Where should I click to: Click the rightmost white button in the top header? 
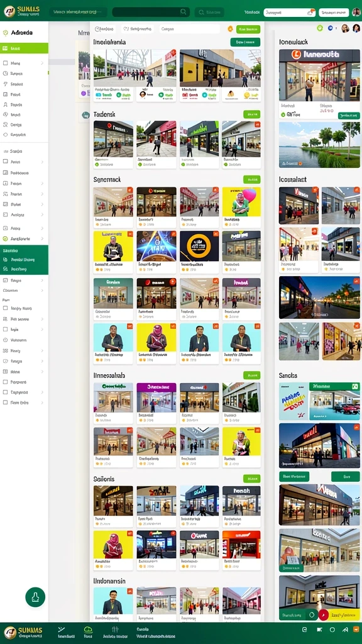point(334,13)
